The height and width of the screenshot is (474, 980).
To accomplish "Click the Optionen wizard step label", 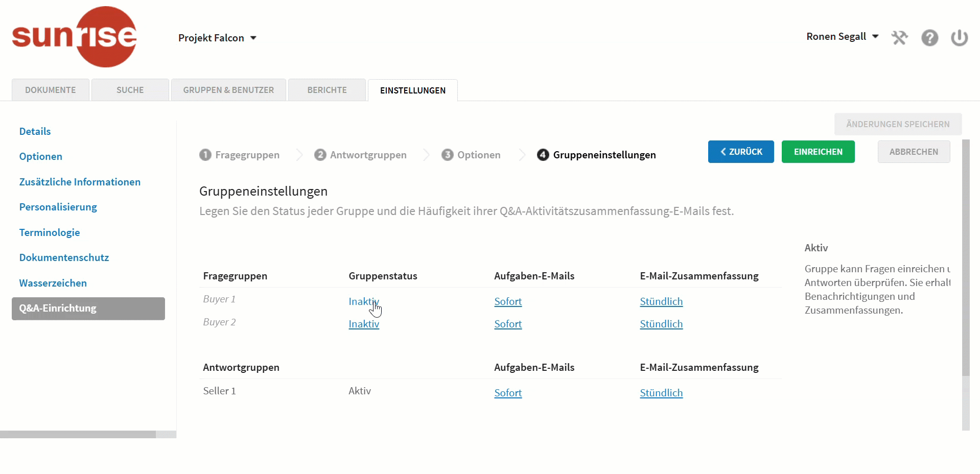I will click(x=479, y=155).
